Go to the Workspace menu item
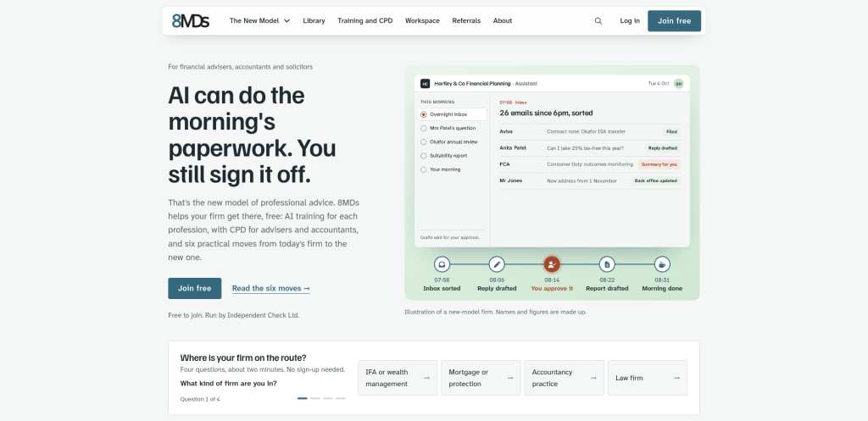 pyautogui.click(x=422, y=21)
